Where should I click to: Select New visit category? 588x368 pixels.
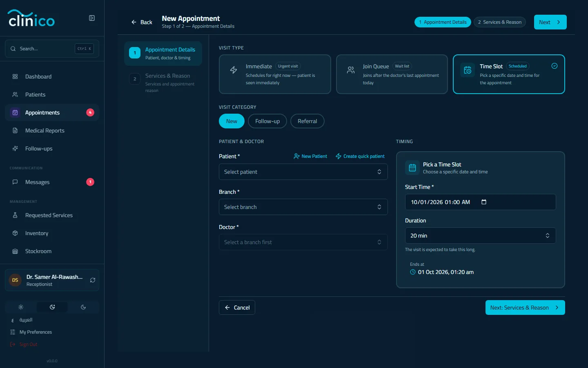(x=232, y=121)
